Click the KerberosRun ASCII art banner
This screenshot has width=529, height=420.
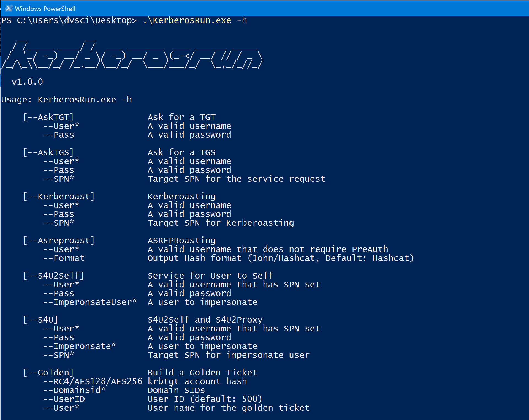coord(132,54)
